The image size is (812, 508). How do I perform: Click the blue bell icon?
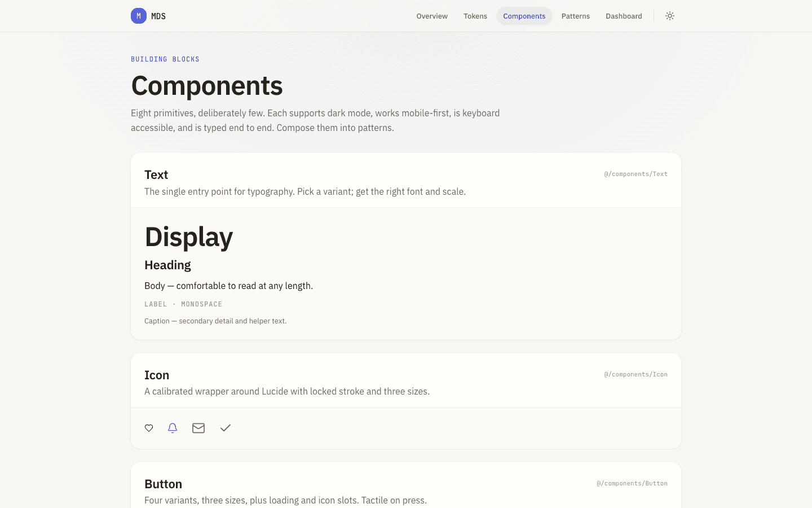point(173,428)
